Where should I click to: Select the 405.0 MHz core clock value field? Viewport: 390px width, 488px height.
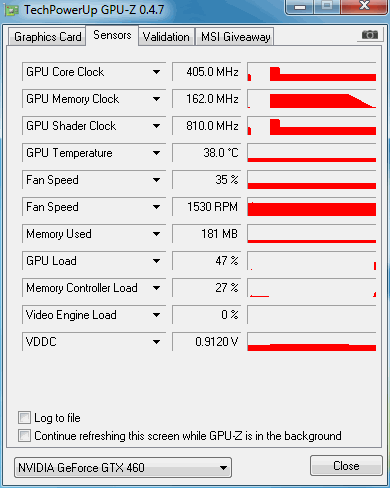pyautogui.click(x=207, y=72)
